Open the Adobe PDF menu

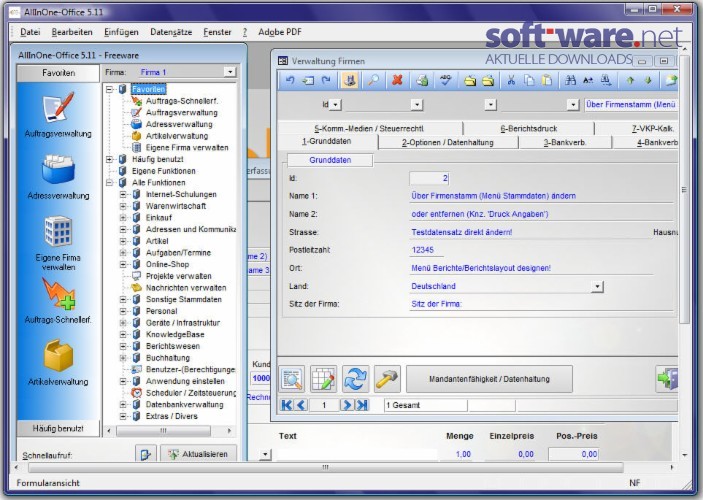pyautogui.click(x=280, y=32)
